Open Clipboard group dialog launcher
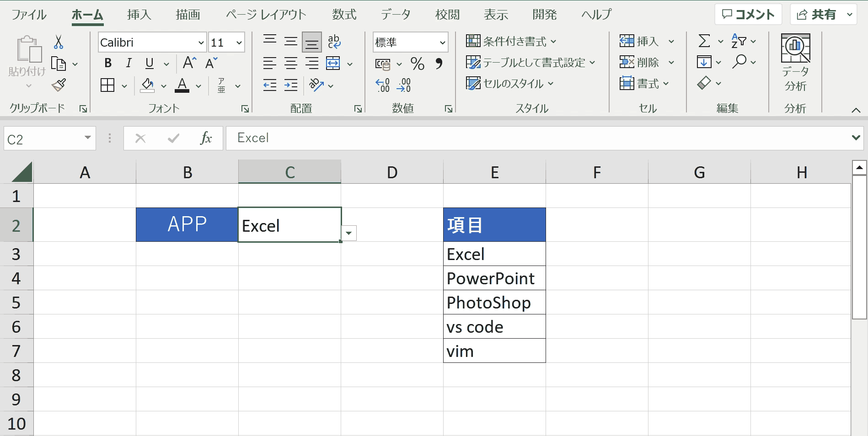Screen dimensions: 868x436 coord(83,109)
